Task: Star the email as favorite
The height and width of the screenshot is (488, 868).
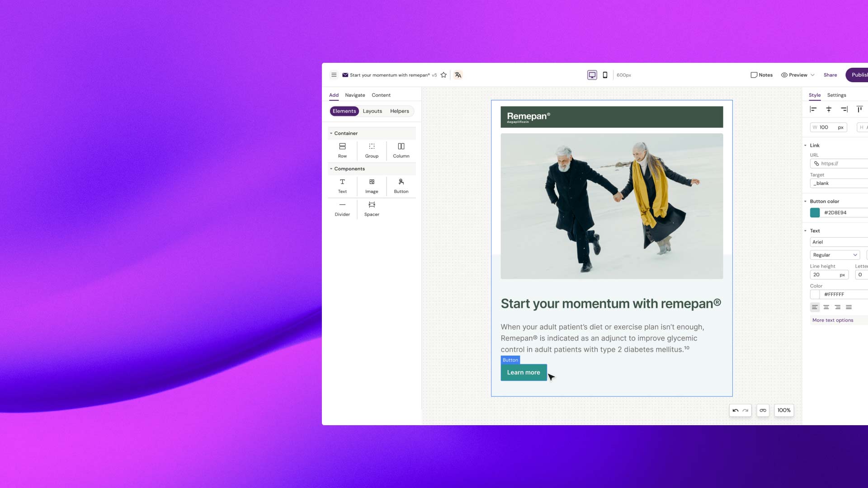Action: click(443, 75)
